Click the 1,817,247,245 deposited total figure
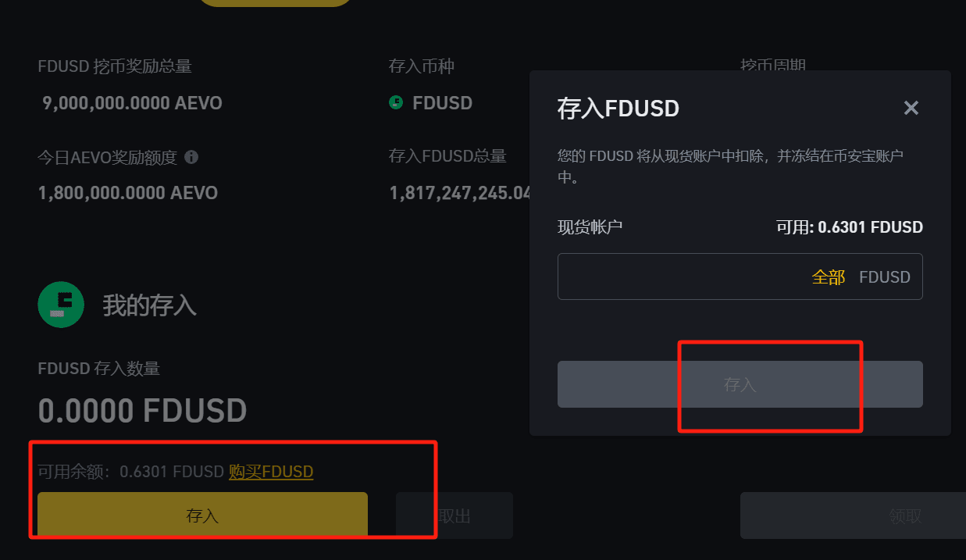The width and height of the screenshot is (966, 560). 460,192
